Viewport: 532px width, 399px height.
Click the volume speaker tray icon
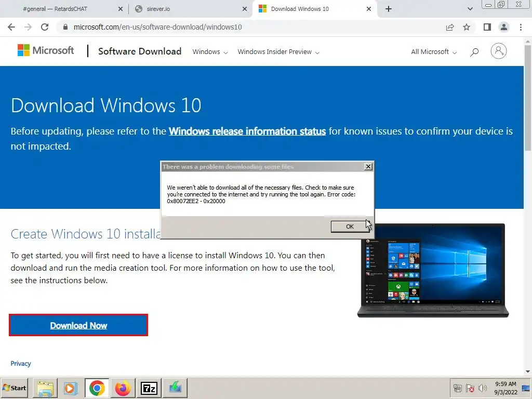pyautogui.click(x=482, y=388)
